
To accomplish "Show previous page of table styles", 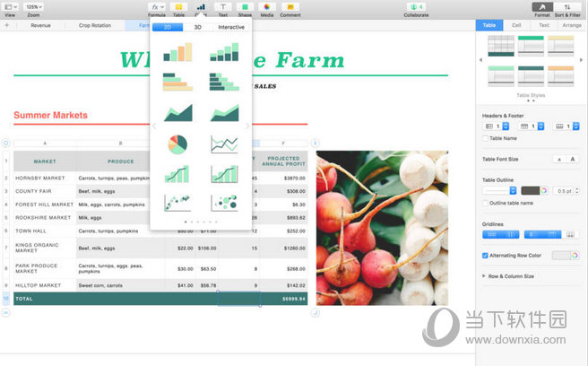I will tap(480, 60).
